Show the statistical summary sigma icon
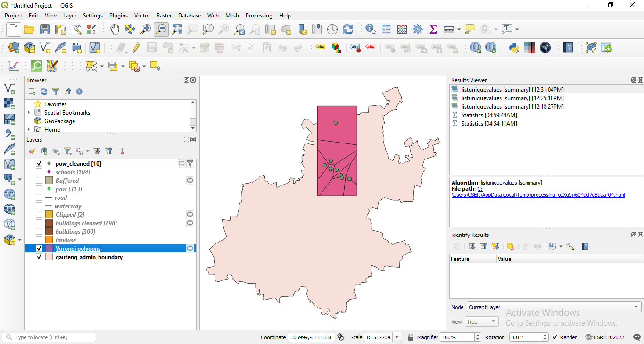Viewport: 644px width, 344px height. tap(433, 29)
